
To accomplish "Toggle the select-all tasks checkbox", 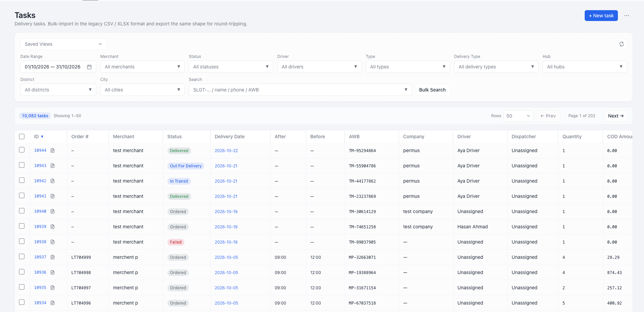I will pyautogui.click(x=22, y=137).
